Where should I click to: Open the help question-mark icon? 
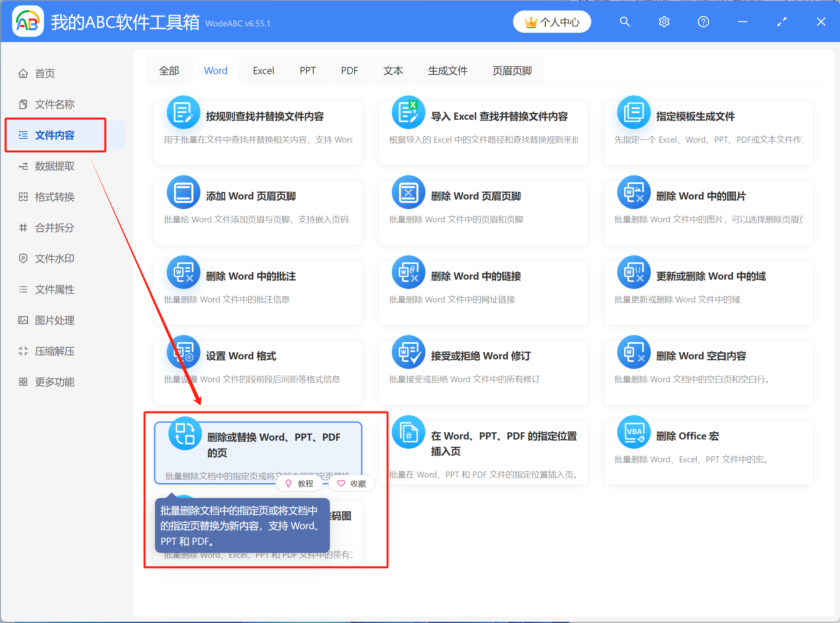click(703, 22)
